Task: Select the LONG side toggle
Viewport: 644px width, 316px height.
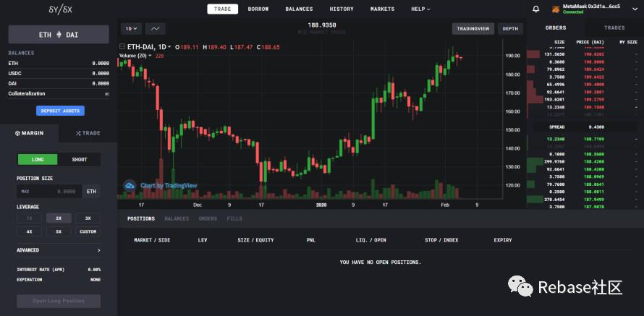Action: click(x=38, y=160)
